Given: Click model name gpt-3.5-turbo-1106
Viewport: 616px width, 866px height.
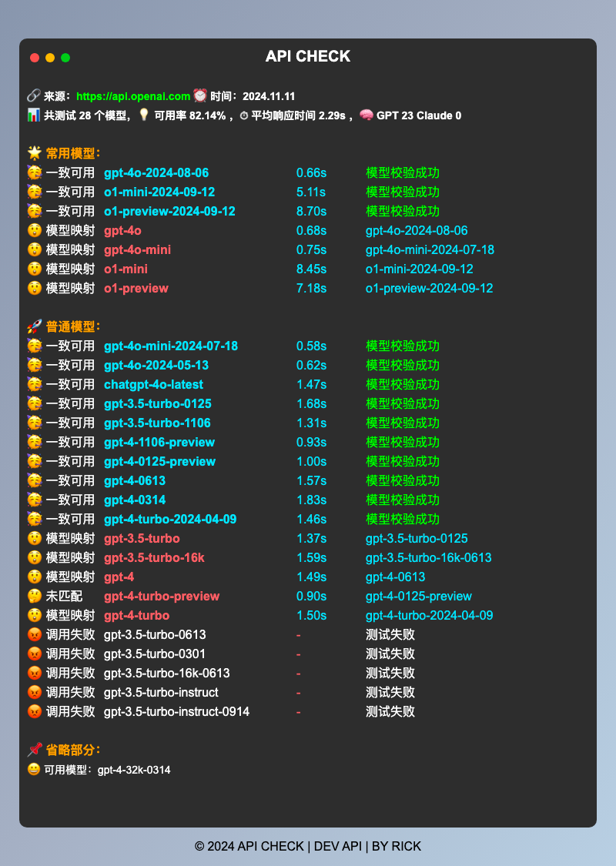Looking at the screenshot, I should coord(157,423).
